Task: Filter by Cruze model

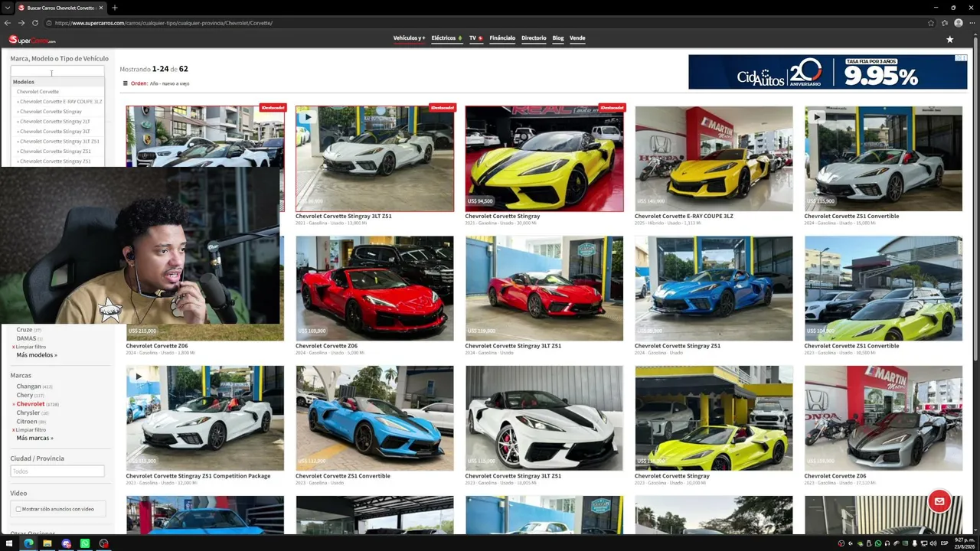Action: [24, 330]
